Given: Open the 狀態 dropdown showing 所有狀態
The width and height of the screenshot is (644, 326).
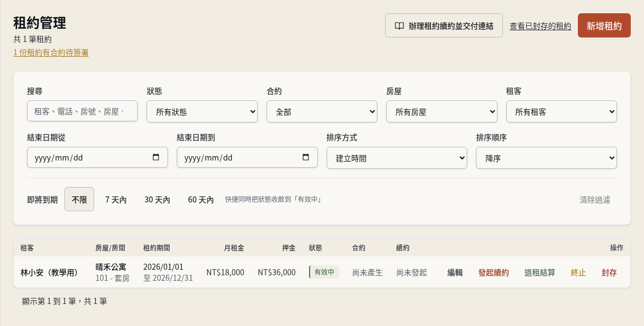Looking at the screenshot, I should point(202,111).
